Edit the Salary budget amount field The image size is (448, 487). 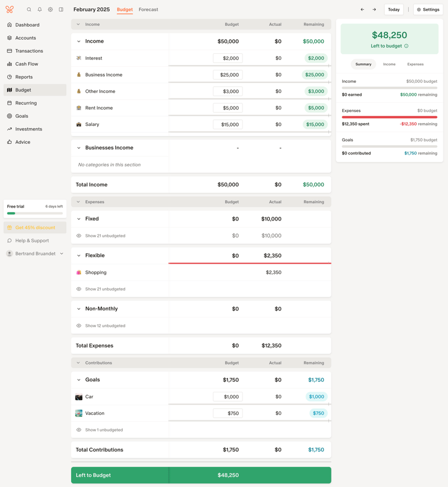click(x=228, y=124)
